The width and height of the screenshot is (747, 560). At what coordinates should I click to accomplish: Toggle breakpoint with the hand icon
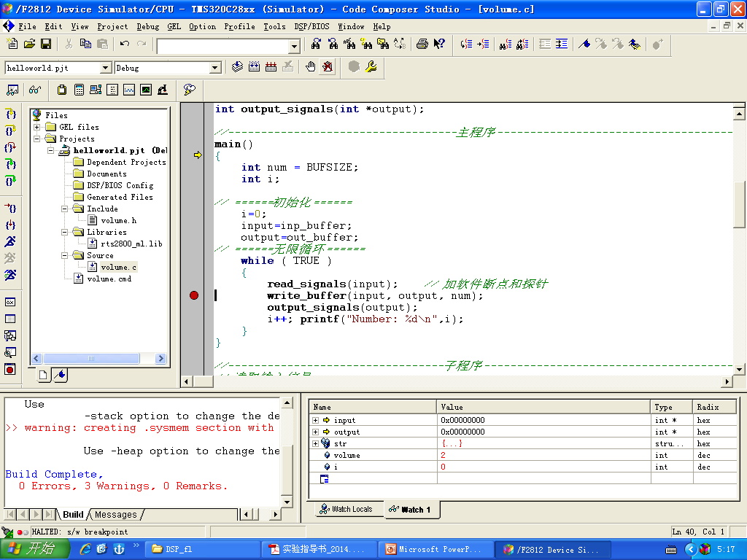311,67
